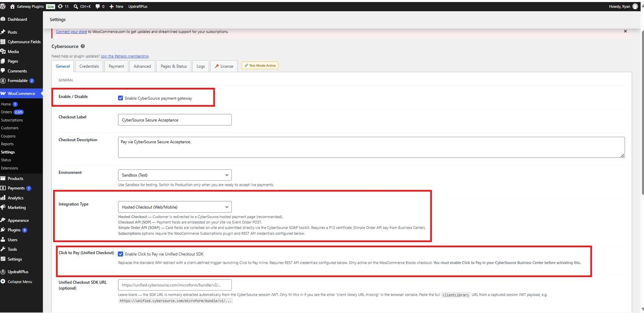
Task: Open WooCommerce Customers submenu
Action: click(x=10, y=128)
